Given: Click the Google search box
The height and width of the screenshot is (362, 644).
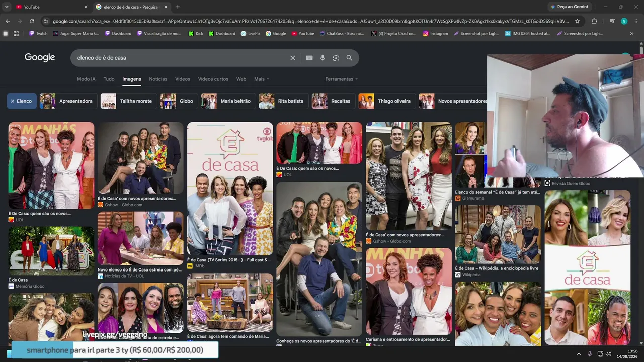Looking at the screenshot, I should coord(181,58).
